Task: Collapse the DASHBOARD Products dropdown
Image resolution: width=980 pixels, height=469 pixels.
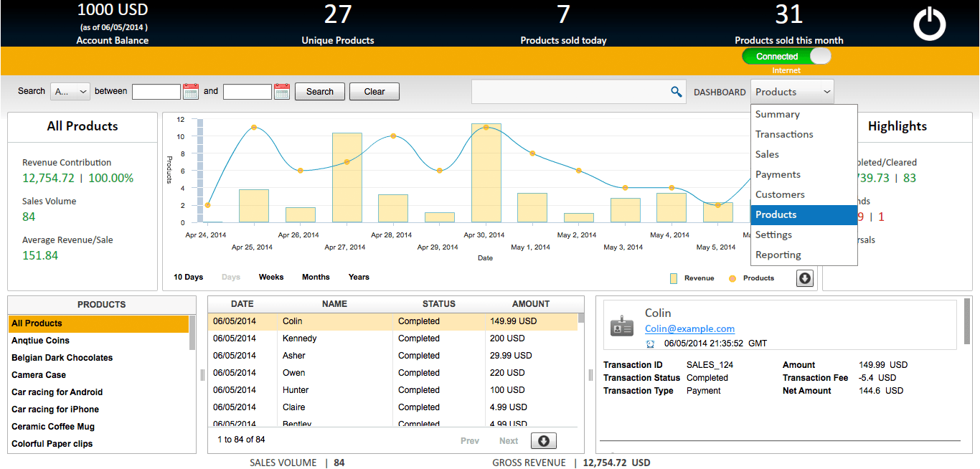Action: [792, 92]
